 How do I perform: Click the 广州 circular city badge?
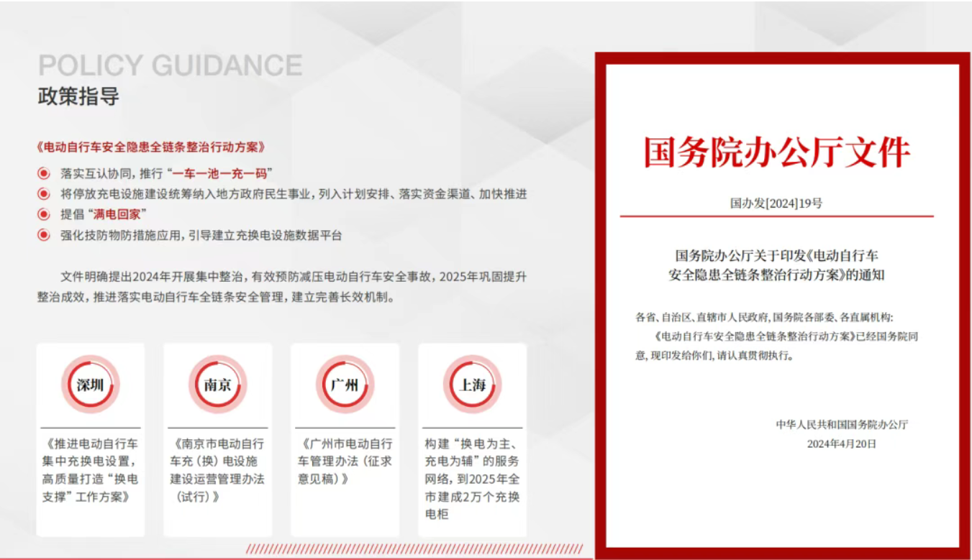coord(345,385)
